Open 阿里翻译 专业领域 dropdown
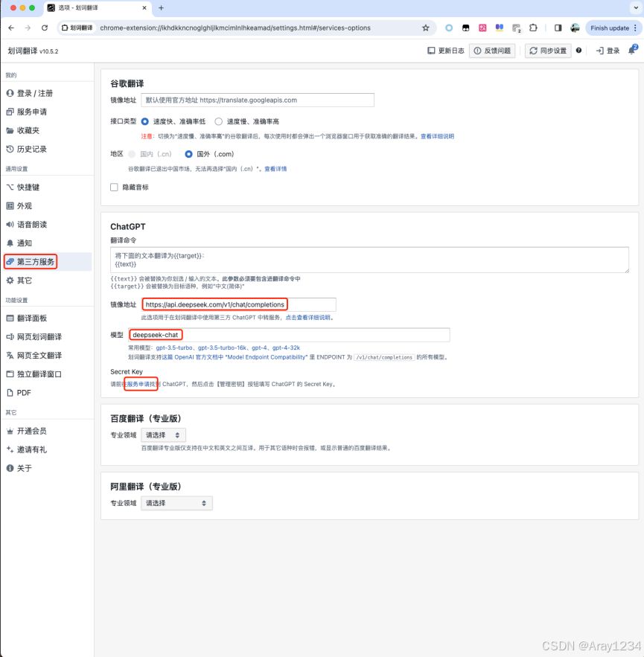The width and height of the screenshot is (644, 657). pos(176,503)
